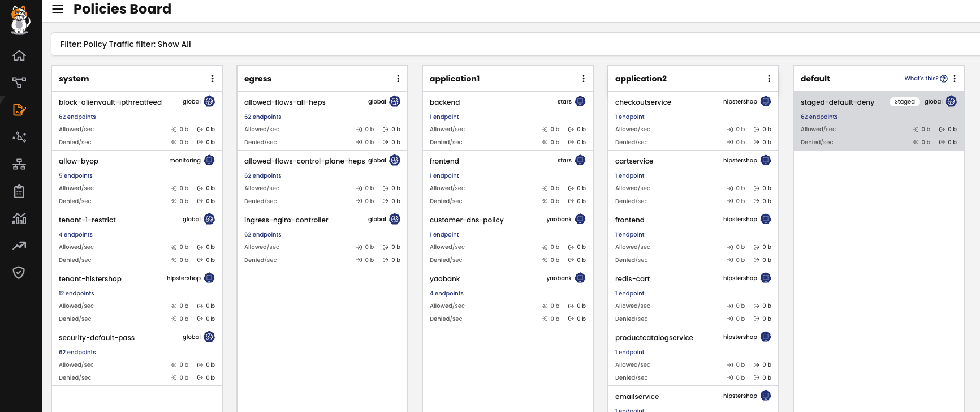The image size is (980, 412).
Task: Click the question mark help icon
Action: 944,79
